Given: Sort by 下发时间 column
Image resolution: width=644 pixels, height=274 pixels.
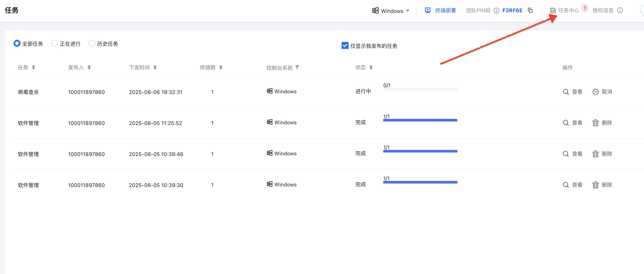Looking at the screenshot, I should click(x=155, y=67).
